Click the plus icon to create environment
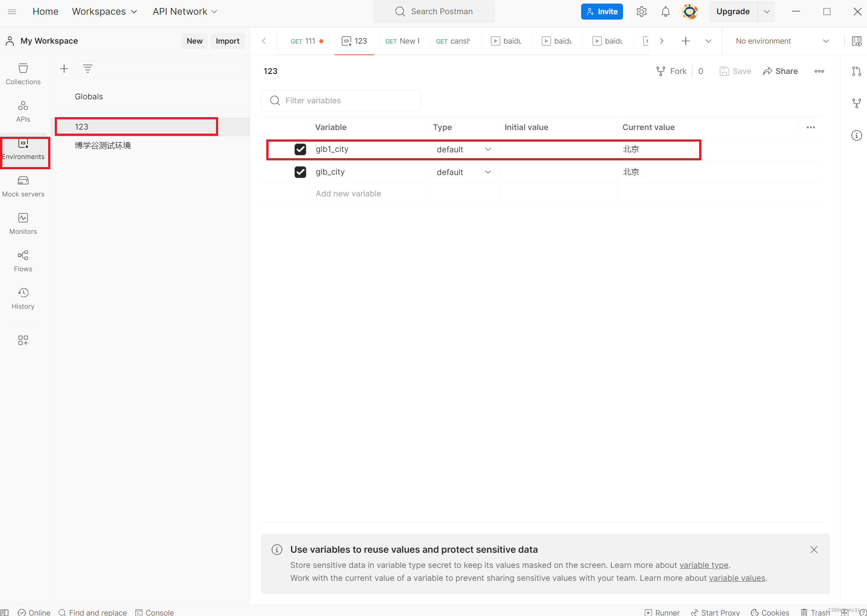The height and width of the screenshot is (616, 867). (64, 69)
